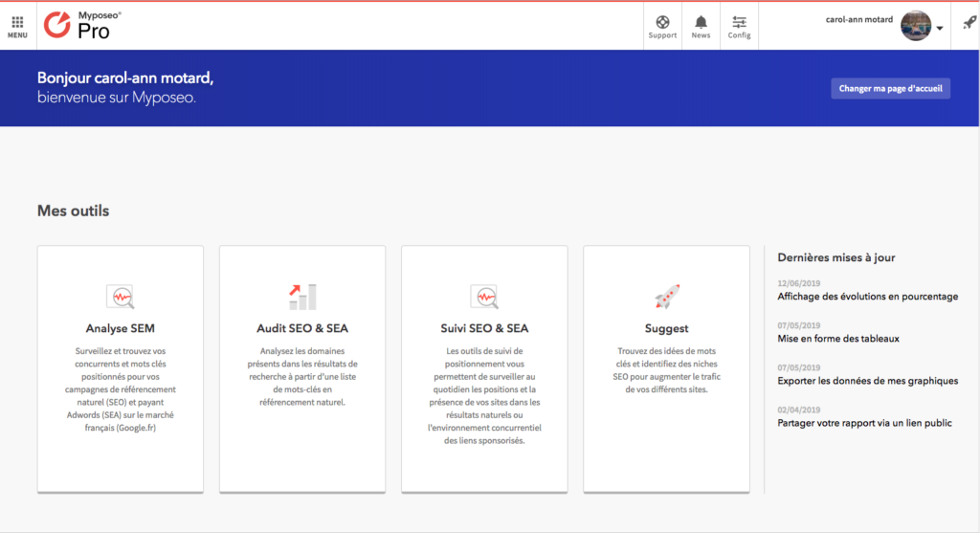Click the Suggest rocket icon

[667, 297]
